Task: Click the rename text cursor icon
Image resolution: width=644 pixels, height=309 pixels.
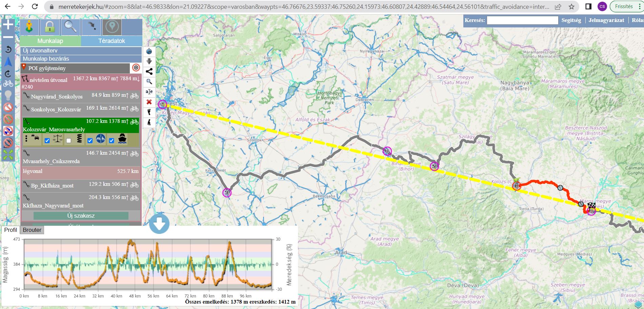Action: tap(149, 92)
